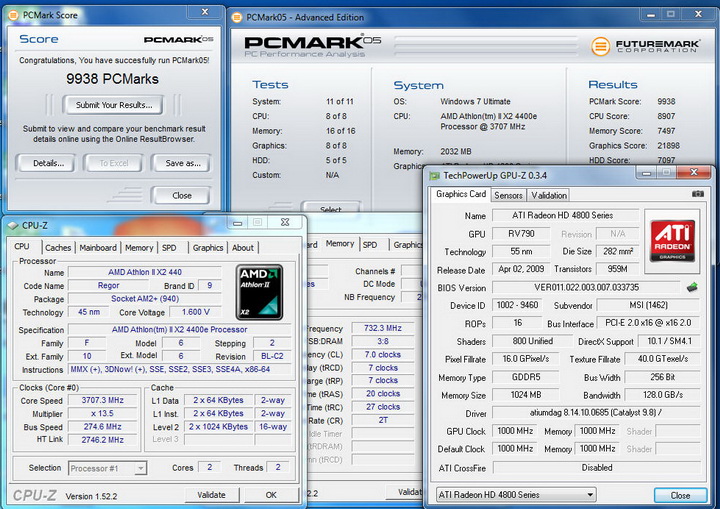720x509 pixels.
Task: Select the SPD tab in background CPU-Z window
Action: (370, 245)
